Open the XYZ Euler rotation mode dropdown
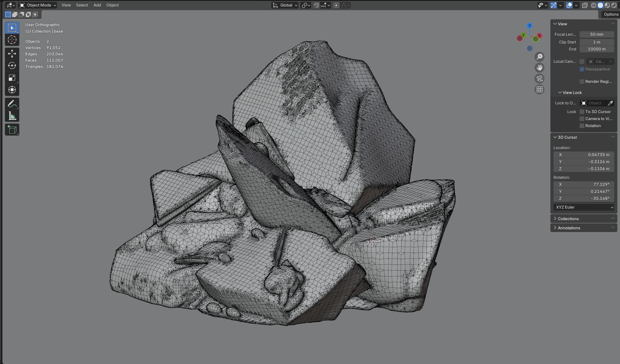Image resolution: width=620 pixels, height=364 pixels. point(584,207)
